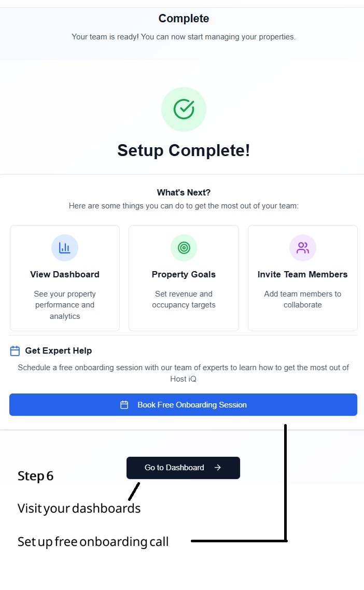Click the Step 6 label
Image resolution: width=364 pixels, height=590 pixels.
(x=35, y=475)
